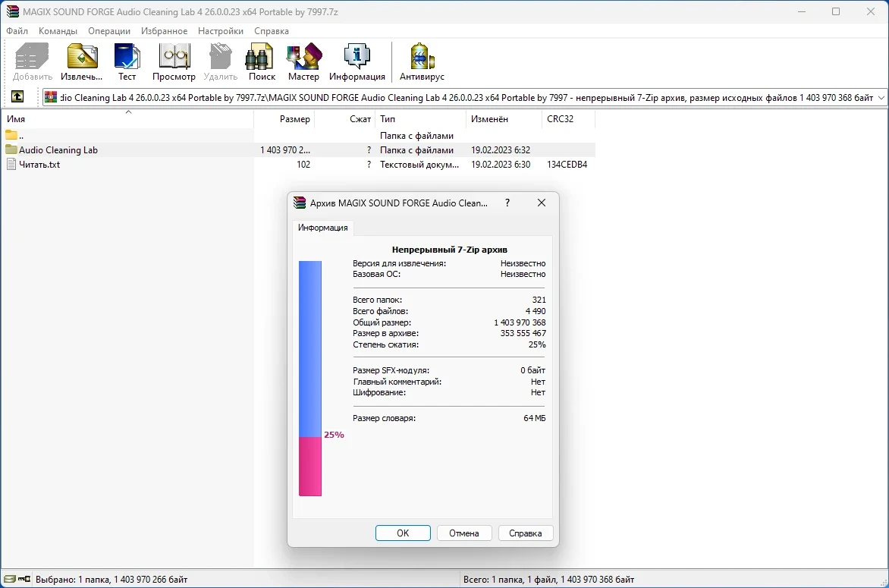Sort the list by the Имя column header

[x=127, y=118]
